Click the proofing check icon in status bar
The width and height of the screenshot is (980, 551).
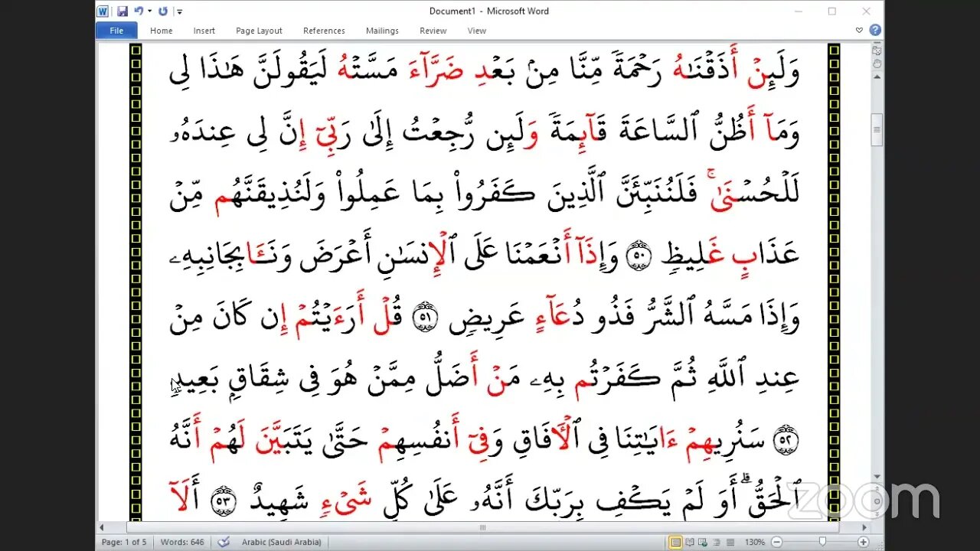[224, 542]
